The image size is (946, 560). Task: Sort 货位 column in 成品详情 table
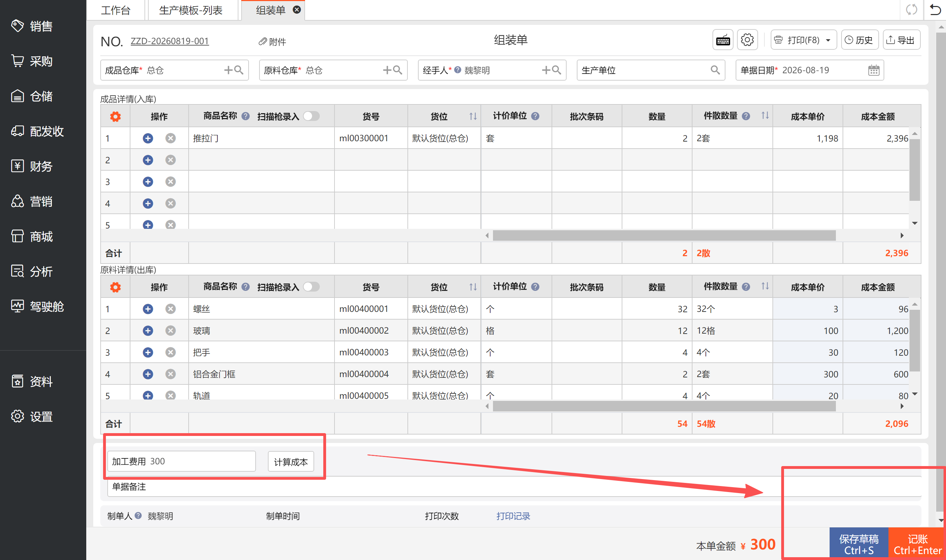coord(473,116)
